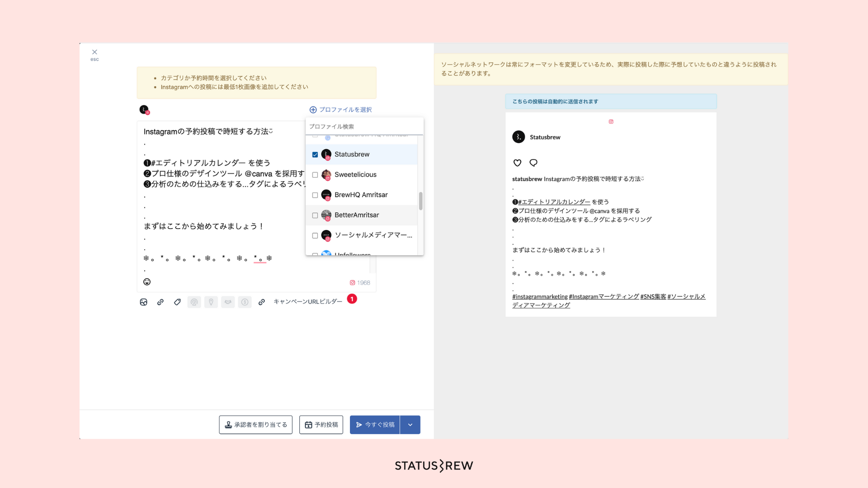
Task: Select the location pin icon
Action: coord(210,301)
